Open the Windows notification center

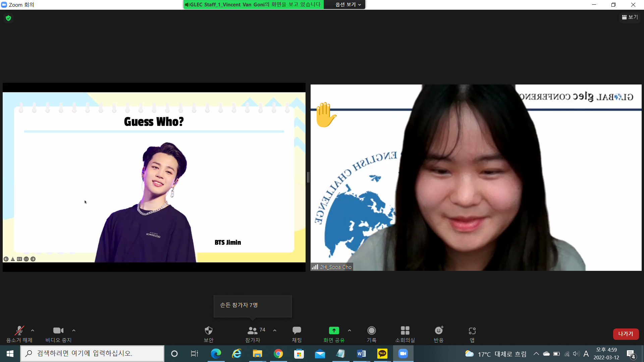[x=631, y=354]
